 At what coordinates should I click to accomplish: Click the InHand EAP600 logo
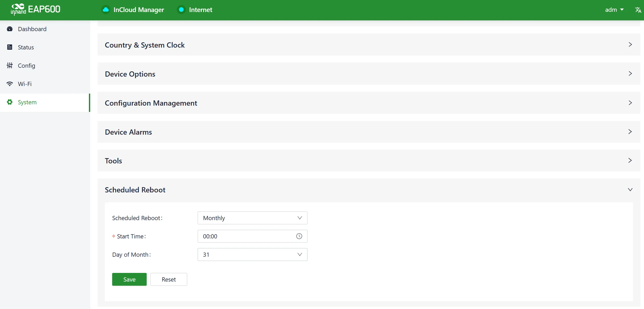(x=36, y=9)
